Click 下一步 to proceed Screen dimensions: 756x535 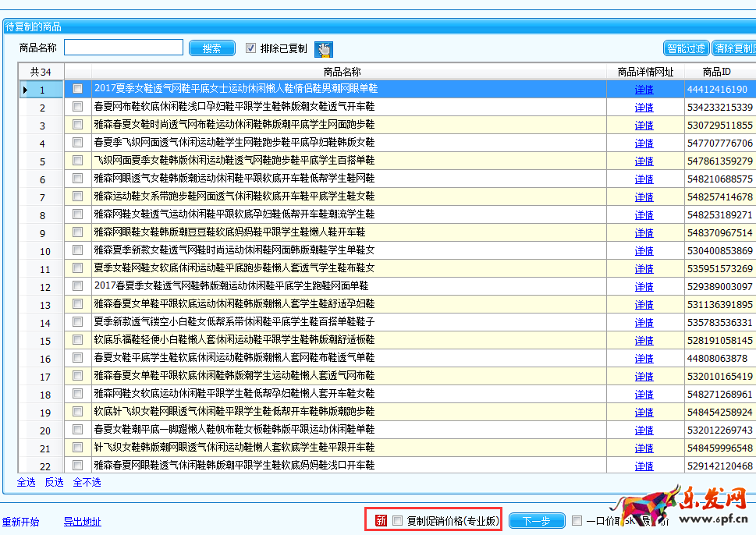click(x=537, y=521)
